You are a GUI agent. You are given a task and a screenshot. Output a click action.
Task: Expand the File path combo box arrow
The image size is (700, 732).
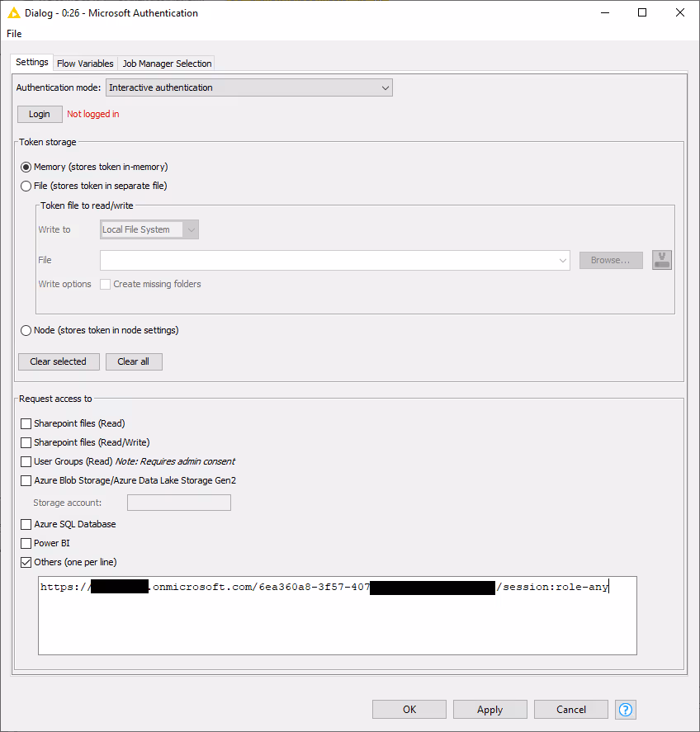point(563,260)
